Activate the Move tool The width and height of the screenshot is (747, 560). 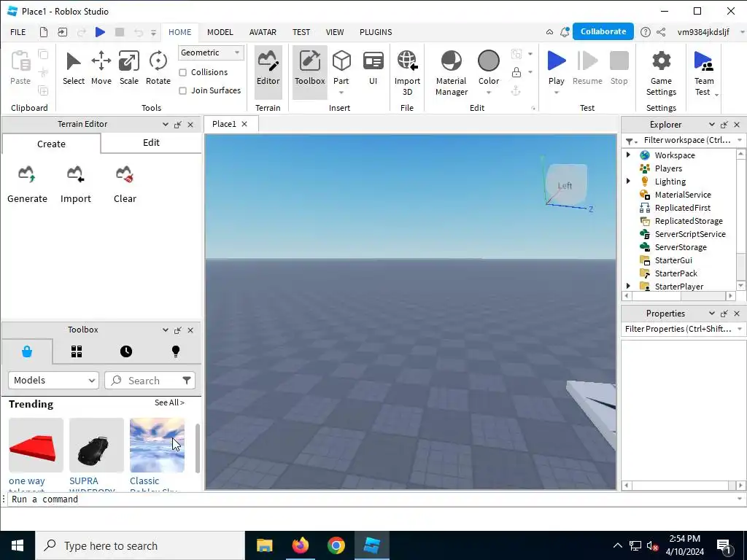tap(101, 69)
